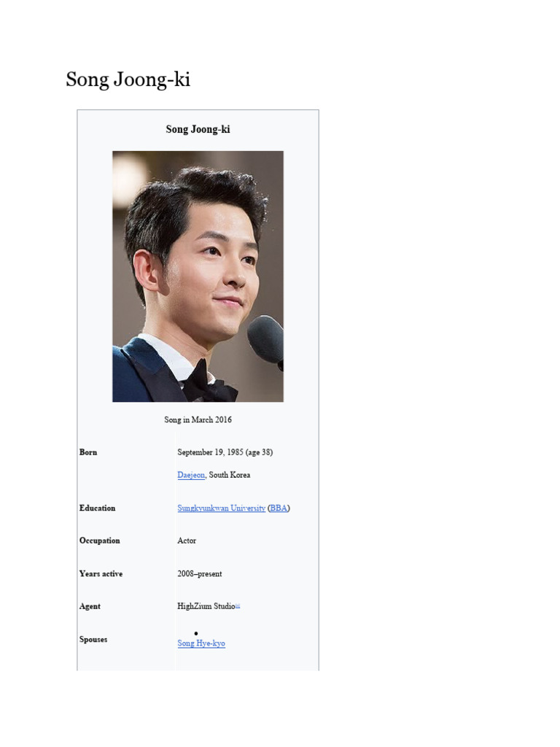Follow the BBA degree link

[279, 508]
